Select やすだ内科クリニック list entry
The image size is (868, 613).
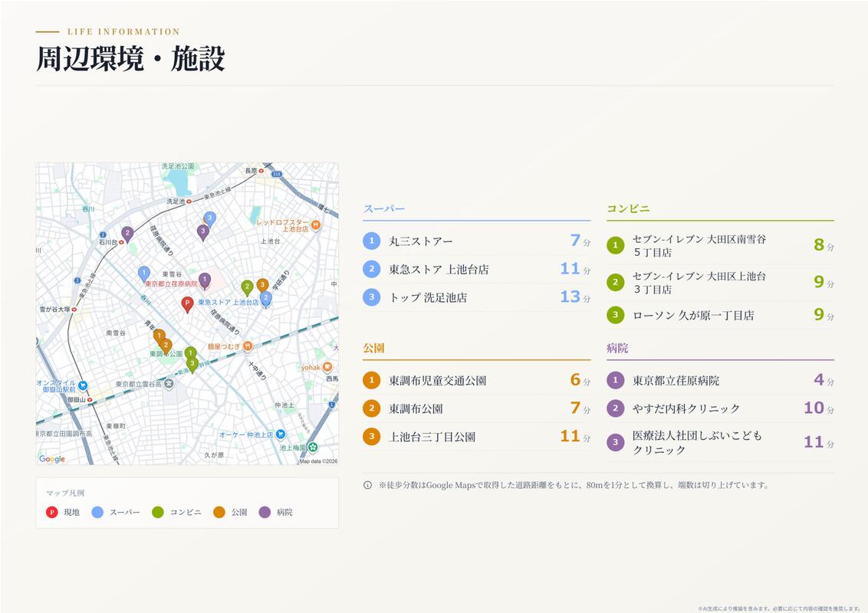coord(720,408)
